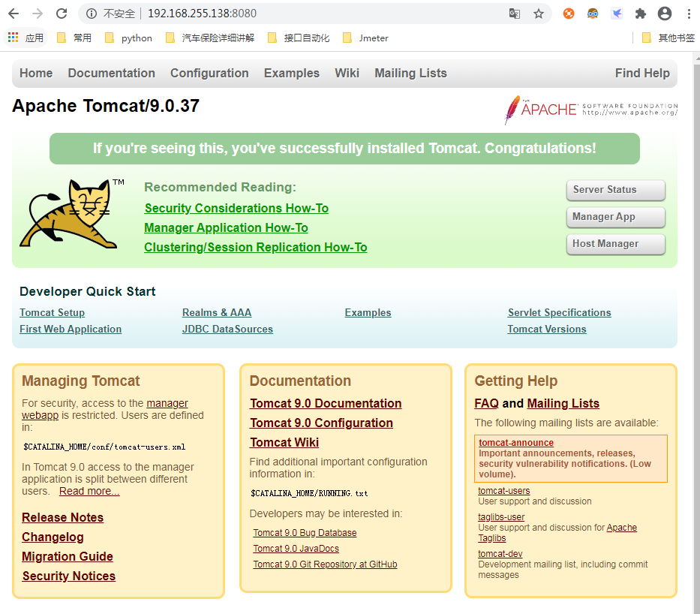Open the tomcat-users mailing list link

pyautogui.click(x=504, y=491)
